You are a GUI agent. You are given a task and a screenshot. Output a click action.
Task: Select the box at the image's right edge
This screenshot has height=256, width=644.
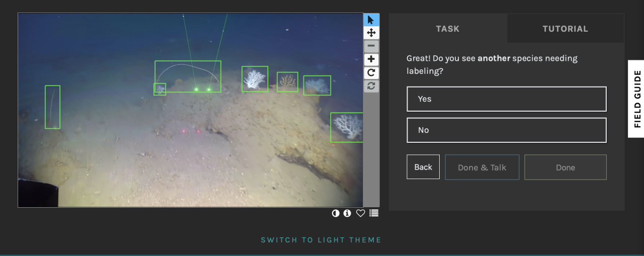(347, 127)
